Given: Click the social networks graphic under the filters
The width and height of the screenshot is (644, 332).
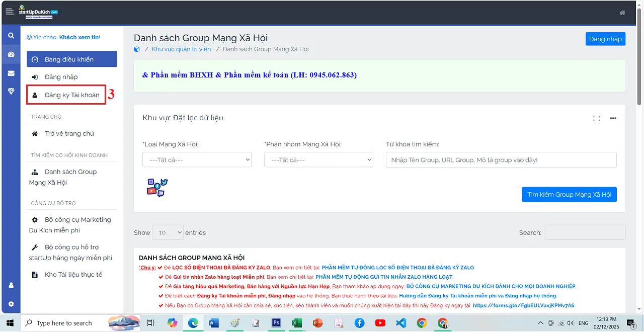Looking at the screenshot, I should pos(156,187).
